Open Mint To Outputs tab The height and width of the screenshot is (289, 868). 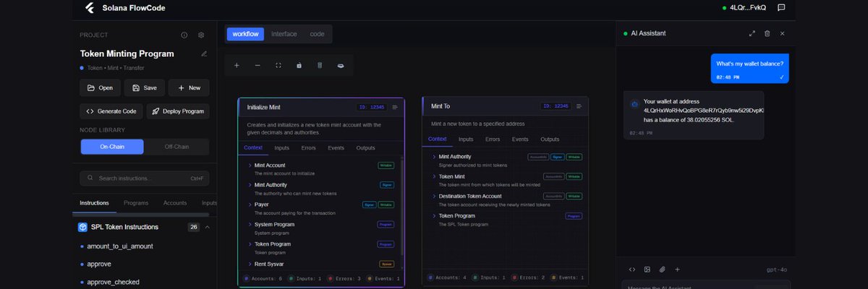pos(550,139)
